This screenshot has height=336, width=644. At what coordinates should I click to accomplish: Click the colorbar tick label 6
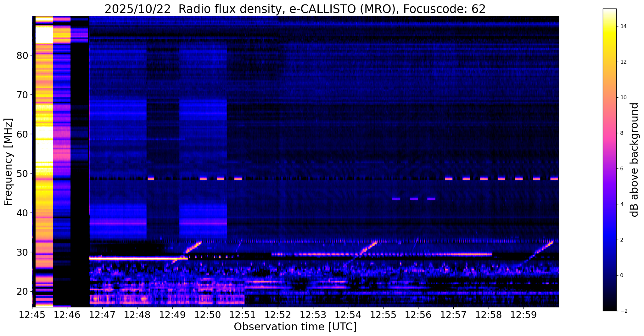coord(621,169)
